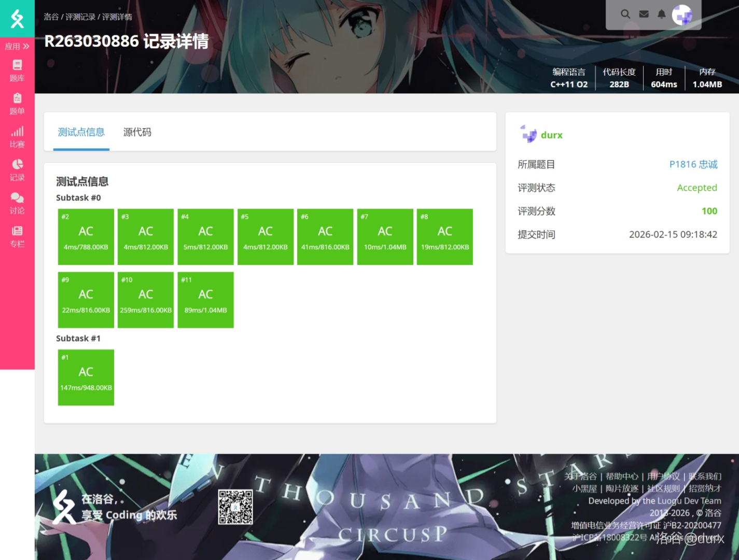Select Subtask #1 test case #1 tile
The width and height of the screenshot is (739, 560).
click(86, 377)
